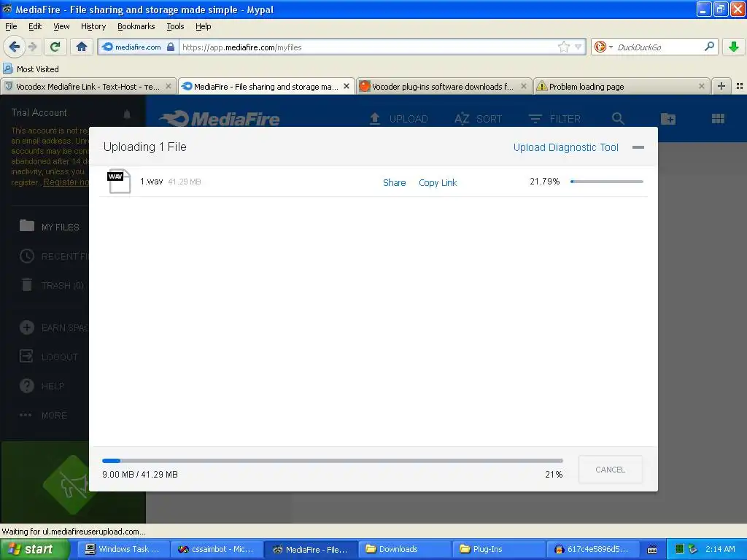Close the Problem loading page tab
The width and height of the screenshot is (747, 560).
701,86
